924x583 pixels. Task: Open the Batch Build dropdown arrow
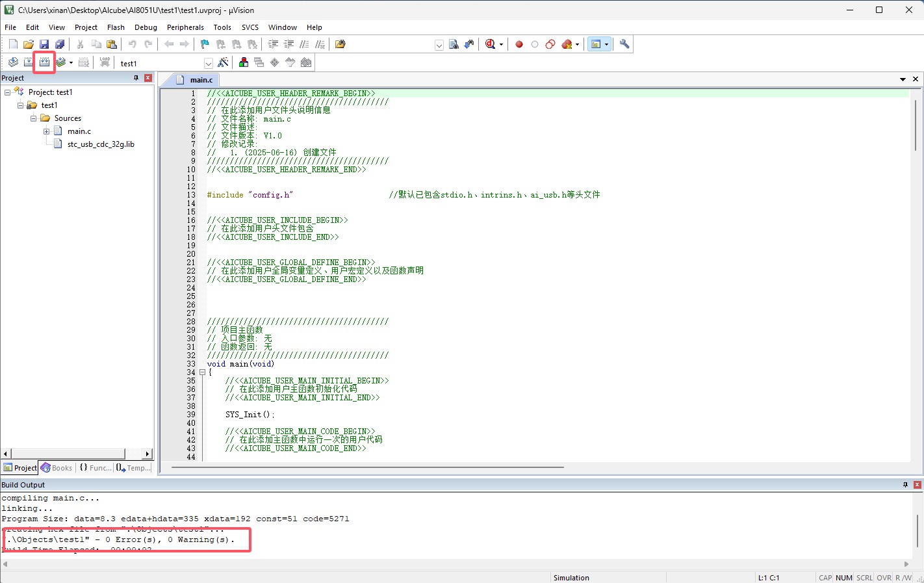pos(71,63)
